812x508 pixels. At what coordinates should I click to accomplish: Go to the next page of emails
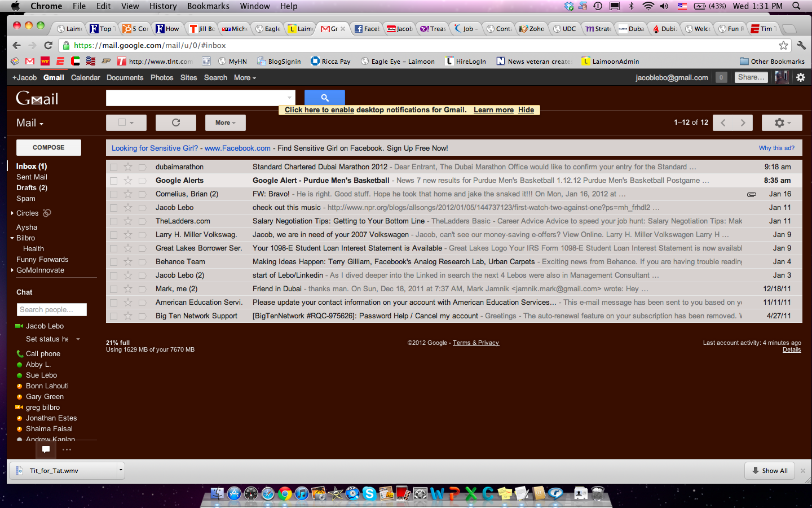(x=743, y=122)
